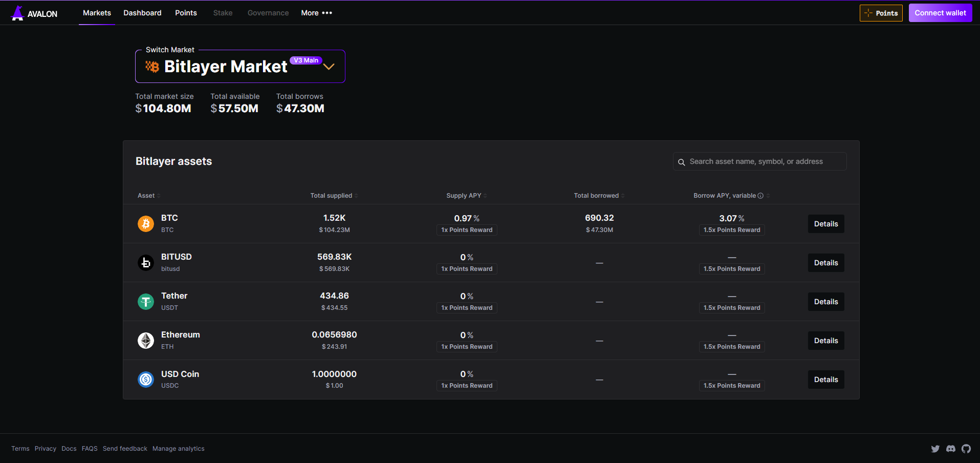
Task: Click the Avalon logo icon
Action: point(18,13)
